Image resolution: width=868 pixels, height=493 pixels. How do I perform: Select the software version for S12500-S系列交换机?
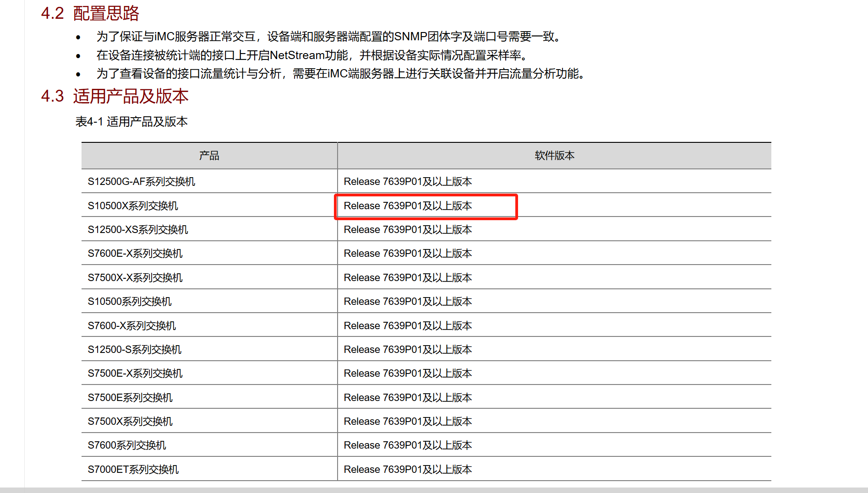tap(408, 350)
